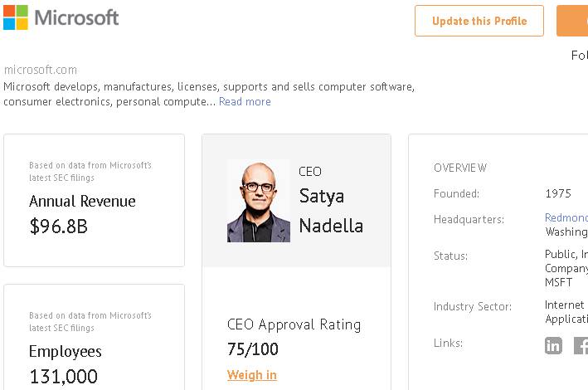Click the Update this Profile button
The width and height of the screenshot is (588, 390).
(x=479, y=21)
